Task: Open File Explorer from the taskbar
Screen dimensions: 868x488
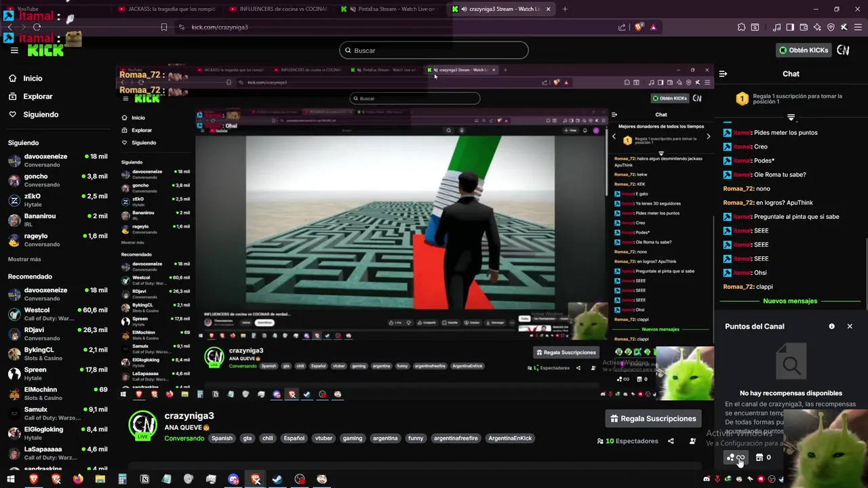Action: 100,479
